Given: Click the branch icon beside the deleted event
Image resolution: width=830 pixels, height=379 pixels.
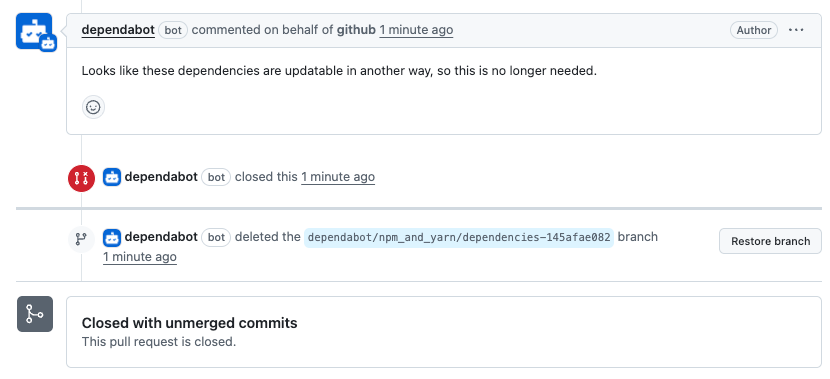Looking at the screenshot, I should 82,239.
